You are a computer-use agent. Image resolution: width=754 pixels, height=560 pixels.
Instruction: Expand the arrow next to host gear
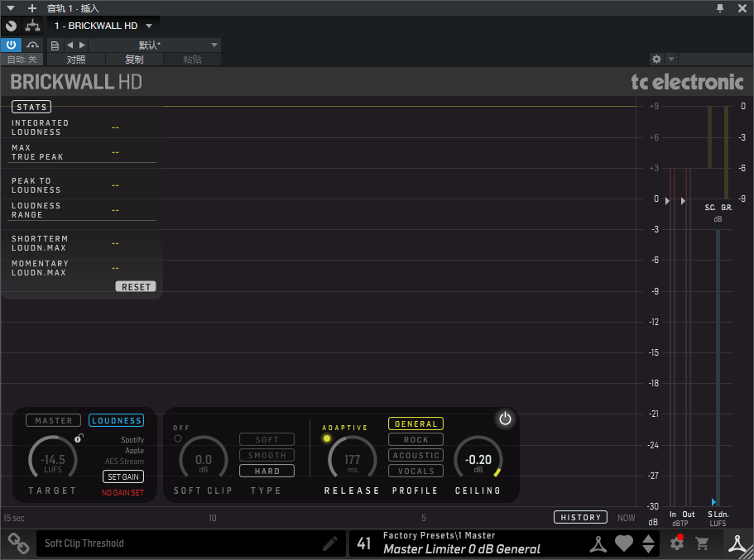point(671,59)
